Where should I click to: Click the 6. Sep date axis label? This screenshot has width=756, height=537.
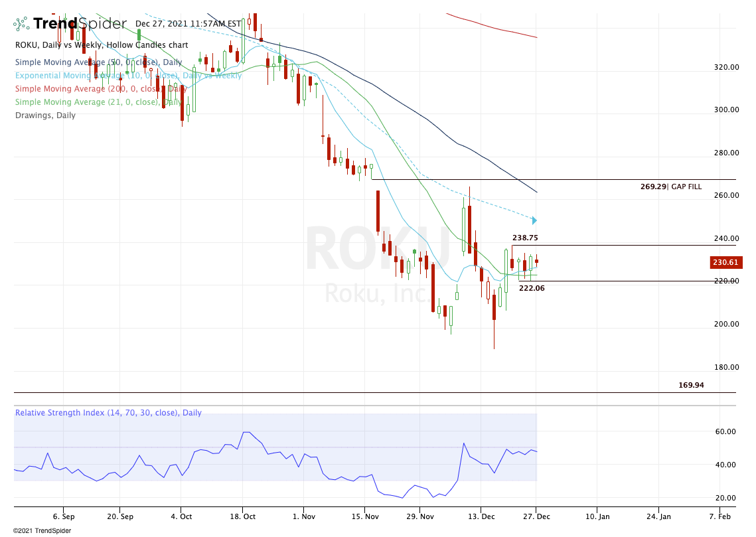(x=64, y=516)
